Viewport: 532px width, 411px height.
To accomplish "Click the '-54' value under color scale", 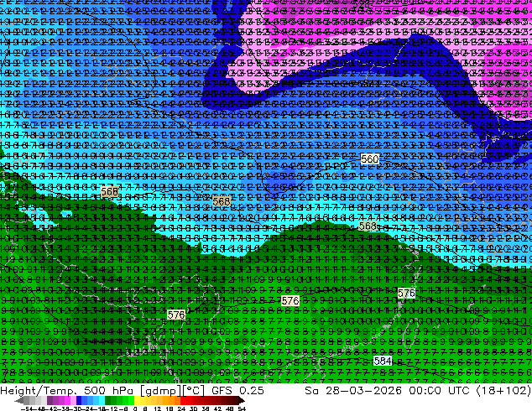I will (28, 408).
